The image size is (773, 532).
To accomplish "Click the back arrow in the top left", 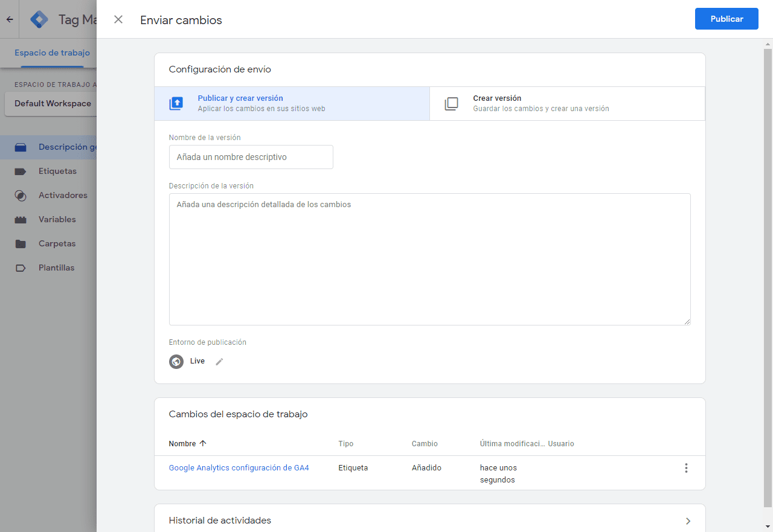I will coord(9,19).
